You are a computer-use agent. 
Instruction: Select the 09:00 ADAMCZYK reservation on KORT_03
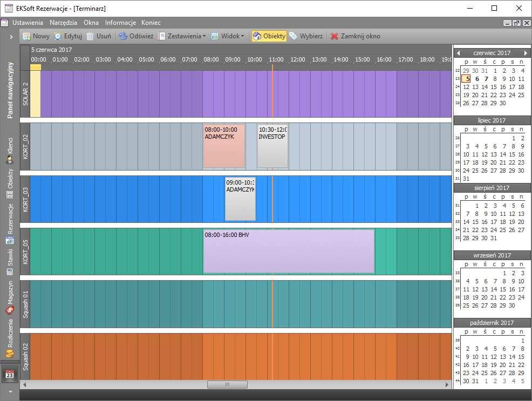[x=240, y=199]
